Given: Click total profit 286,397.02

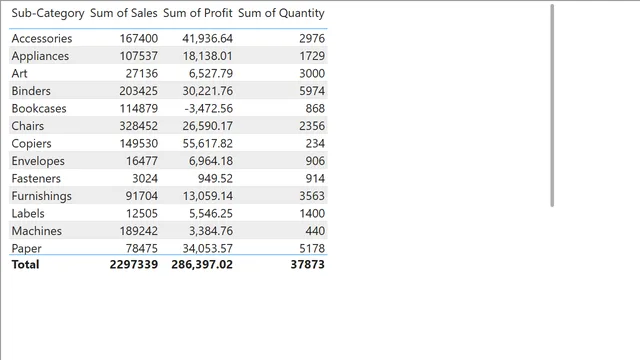Looking at the screenshot, I should (x=202, y=264).
